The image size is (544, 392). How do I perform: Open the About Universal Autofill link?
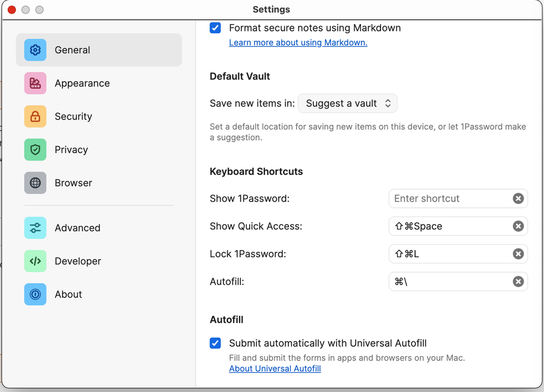(275, 369)
